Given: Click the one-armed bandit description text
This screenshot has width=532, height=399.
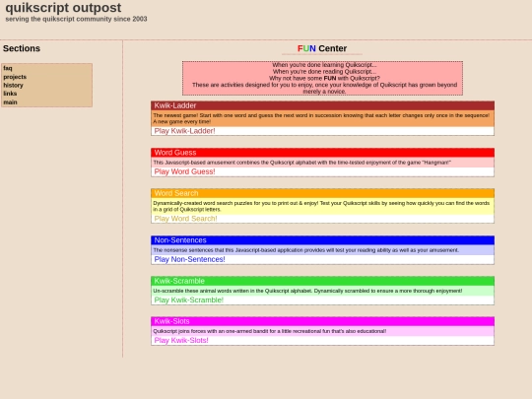Looking at the screenshot, I should pyautogui.click(x=269, y=331).
